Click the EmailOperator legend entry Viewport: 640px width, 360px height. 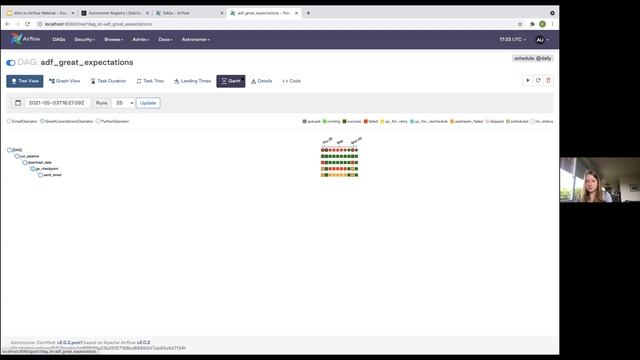point(22,121)
